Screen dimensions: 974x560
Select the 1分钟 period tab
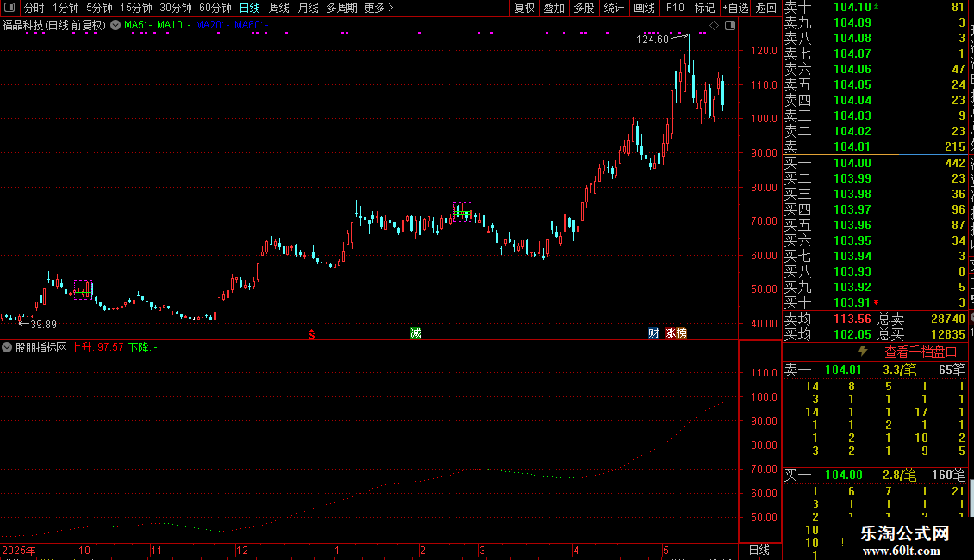[66, 8]
